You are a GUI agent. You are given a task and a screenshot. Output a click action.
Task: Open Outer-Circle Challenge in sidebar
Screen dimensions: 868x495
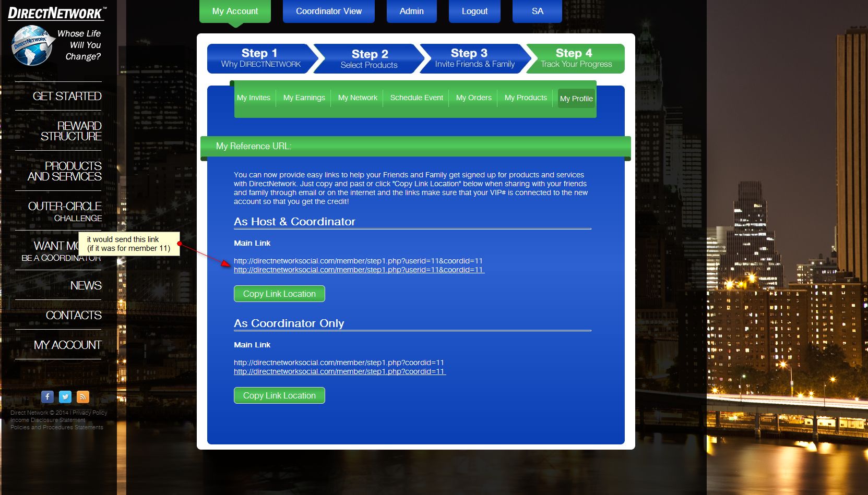(x=65, y=211)
